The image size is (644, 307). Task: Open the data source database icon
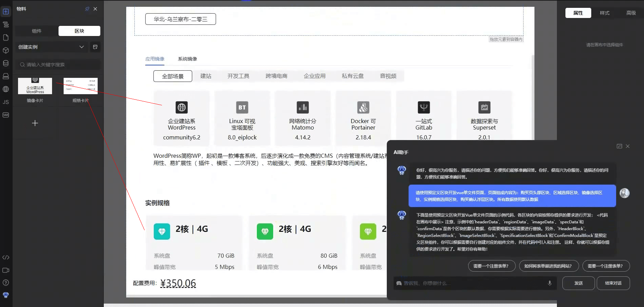point(5,63)
